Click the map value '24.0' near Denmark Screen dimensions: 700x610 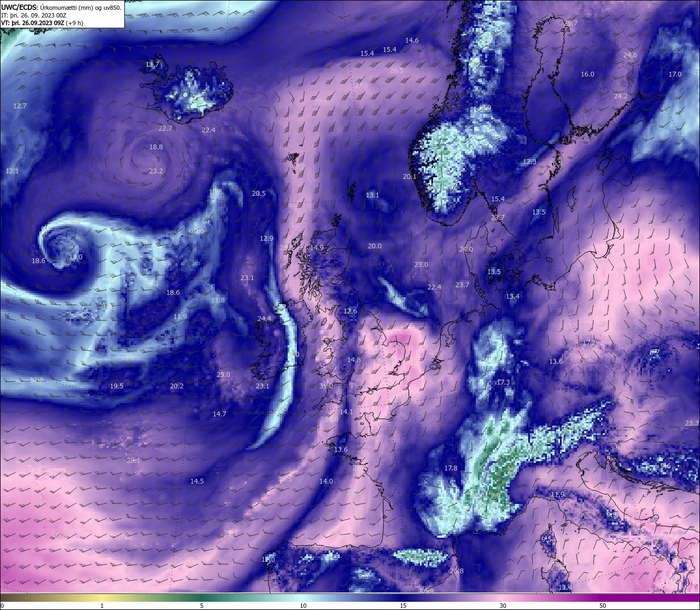tap(466, 249)
